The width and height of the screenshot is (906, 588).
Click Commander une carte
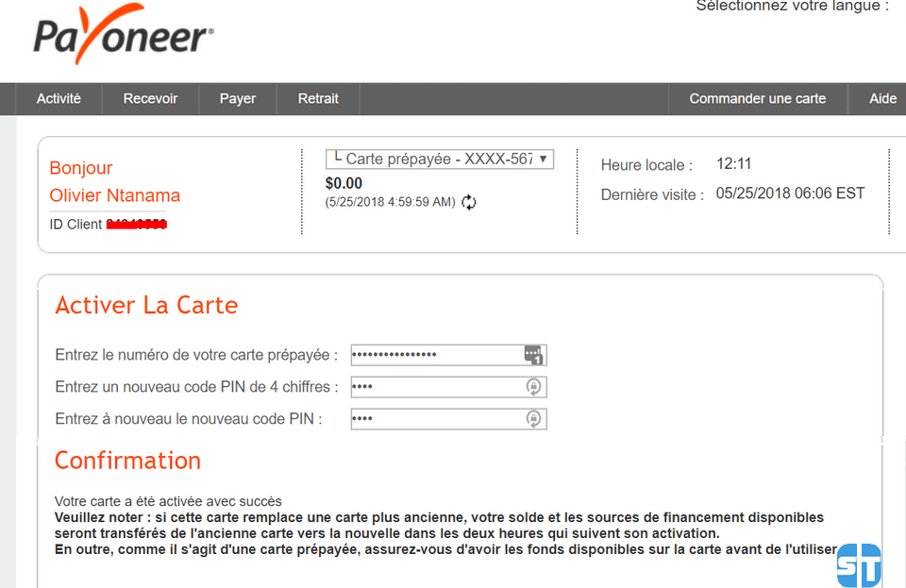click(x=757, y=98)
